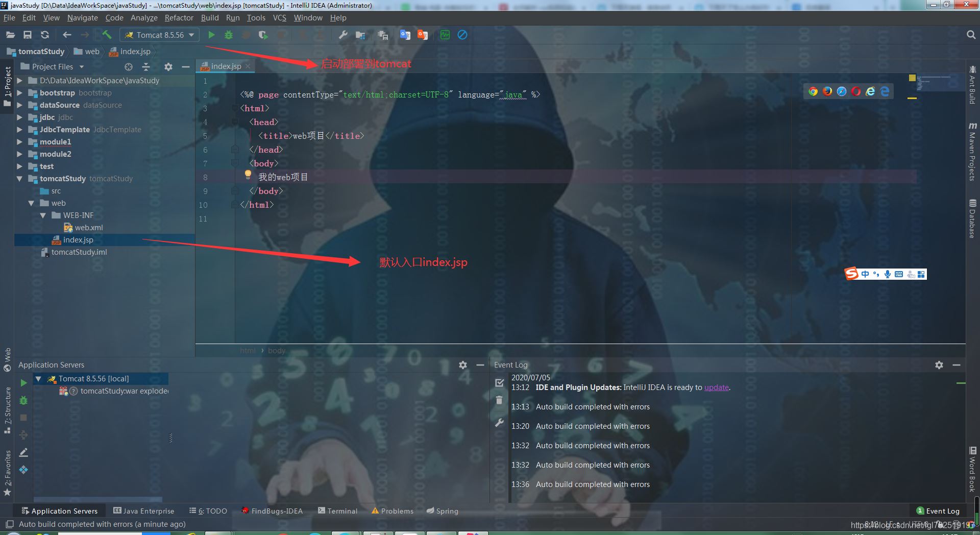Open the Tomcat 8.5.56 run configuration dropdown

(160, 35)
